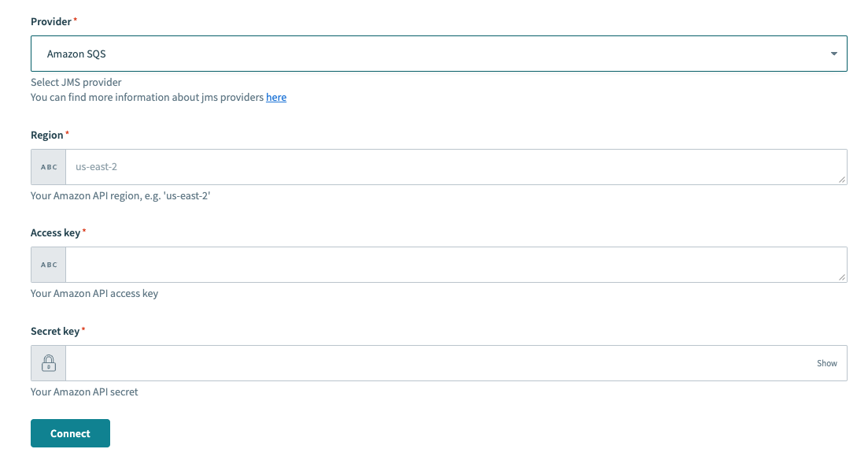
Task: Click the ABC icon beside the Access key field
Action: tap(47, 264)
